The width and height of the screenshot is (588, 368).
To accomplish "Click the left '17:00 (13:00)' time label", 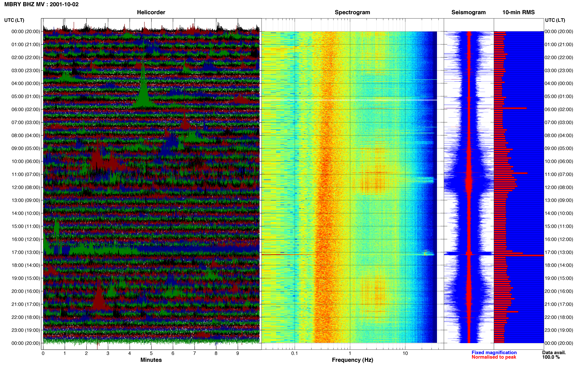I will (x=26, y=252).
